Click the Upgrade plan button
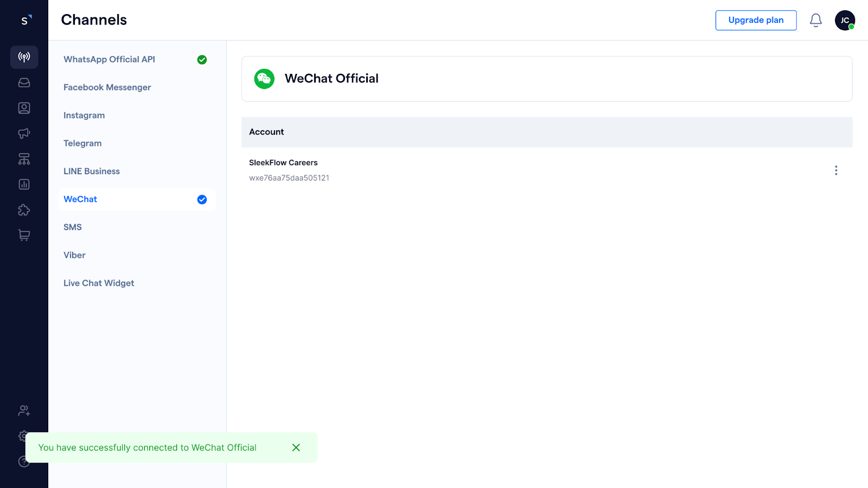 (756, 20)
